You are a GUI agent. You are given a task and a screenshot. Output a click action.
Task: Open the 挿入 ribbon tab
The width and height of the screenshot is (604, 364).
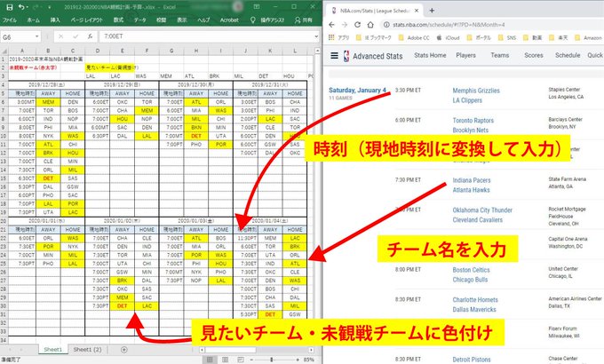click(55, 20)
